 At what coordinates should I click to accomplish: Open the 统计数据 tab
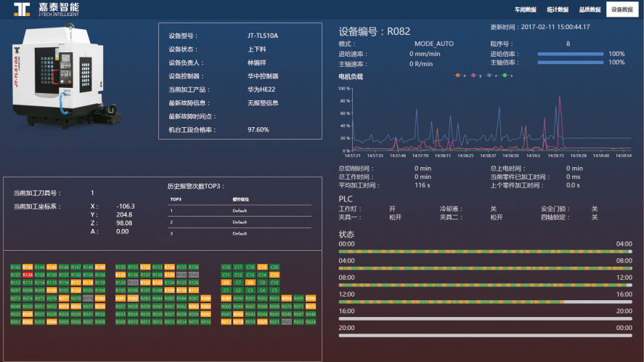(x=557, y=9)
